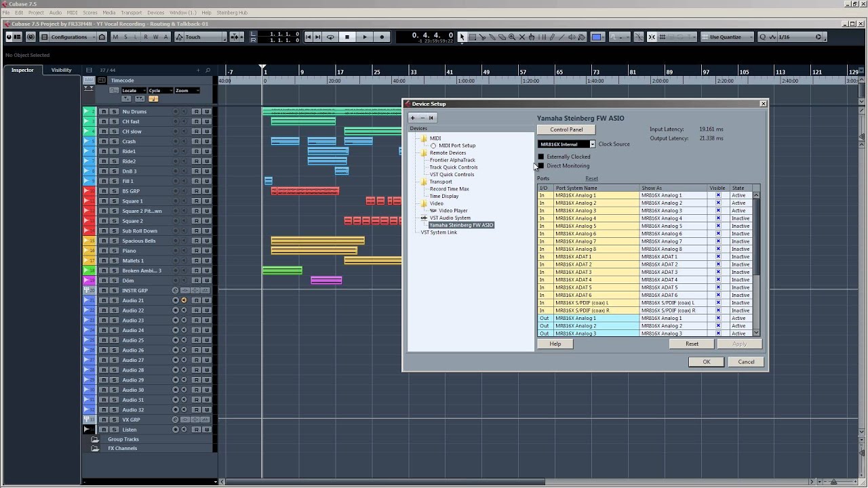
Task: Add a device with the plus icon
Action: [x=412, y=118]
